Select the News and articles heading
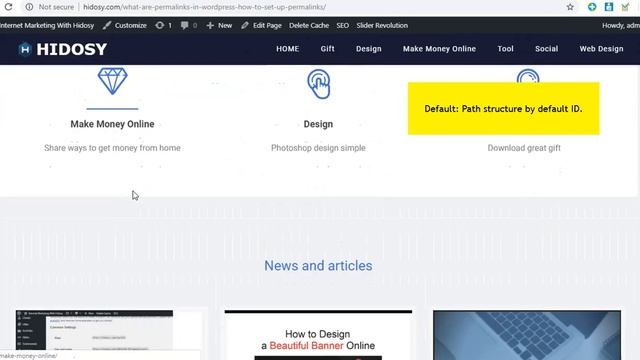This screenshot has height=360, width=640. [318, 266]
